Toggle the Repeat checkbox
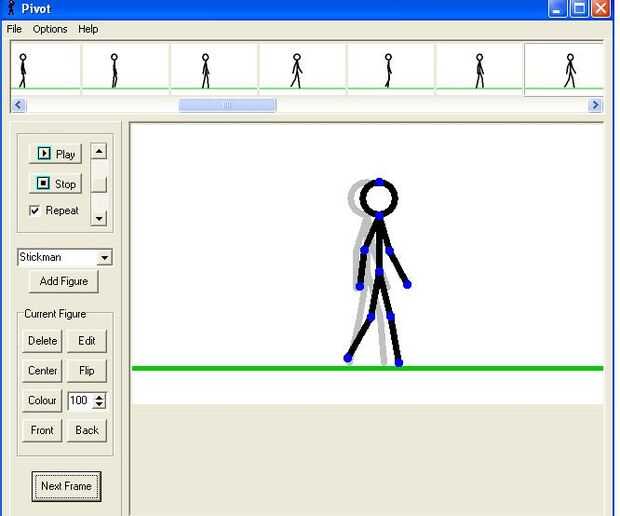The height and width of the screenshot is (516, 620). [35, 210]
